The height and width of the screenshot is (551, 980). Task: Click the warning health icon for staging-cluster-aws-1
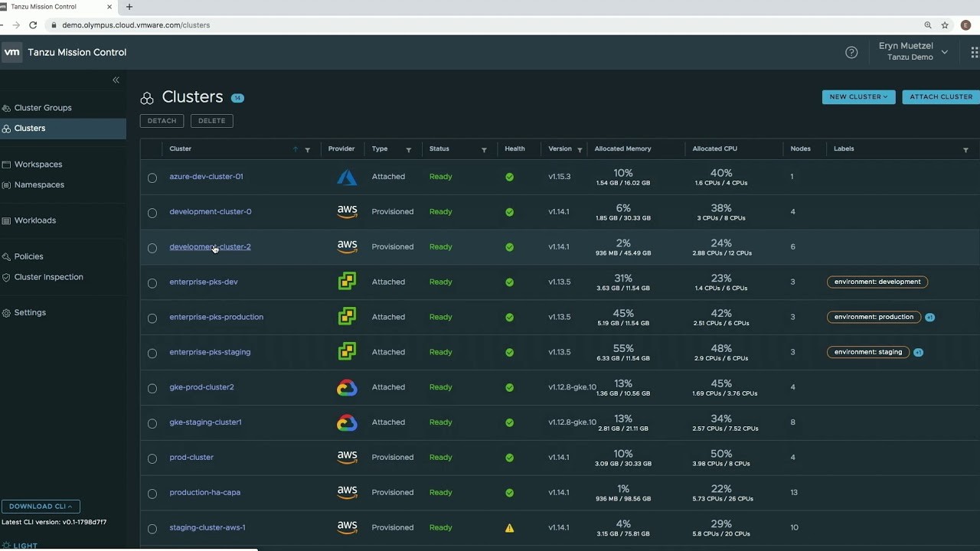(x=509, y=527)
